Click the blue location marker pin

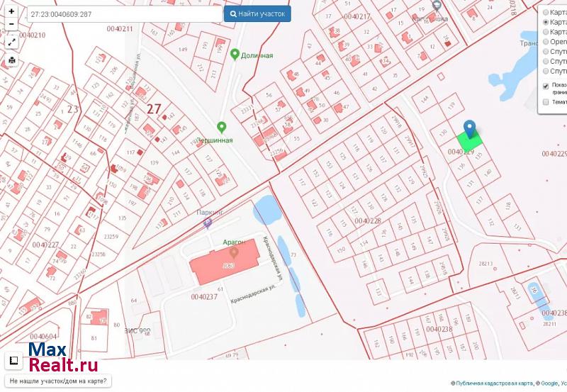[469, 128]
